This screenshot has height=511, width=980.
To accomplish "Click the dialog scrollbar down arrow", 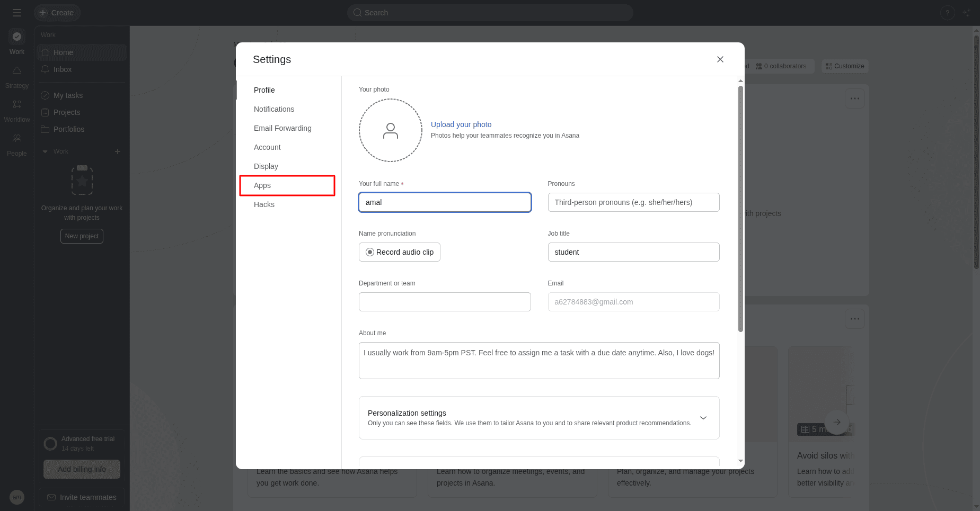I will point(740,461).
